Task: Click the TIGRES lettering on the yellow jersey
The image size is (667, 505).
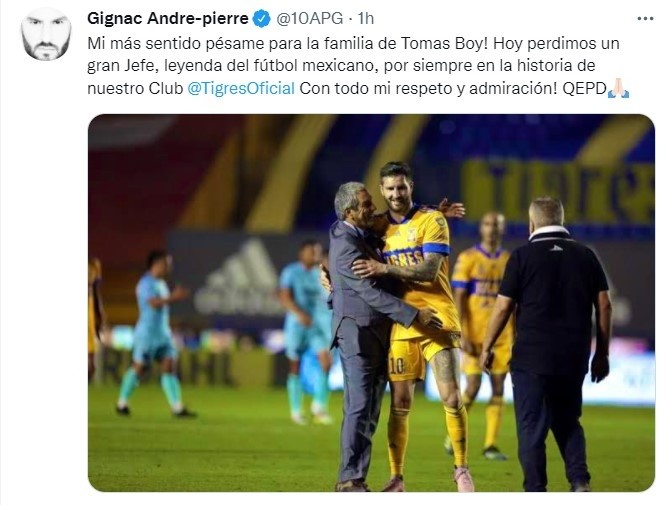Action: 403,257
